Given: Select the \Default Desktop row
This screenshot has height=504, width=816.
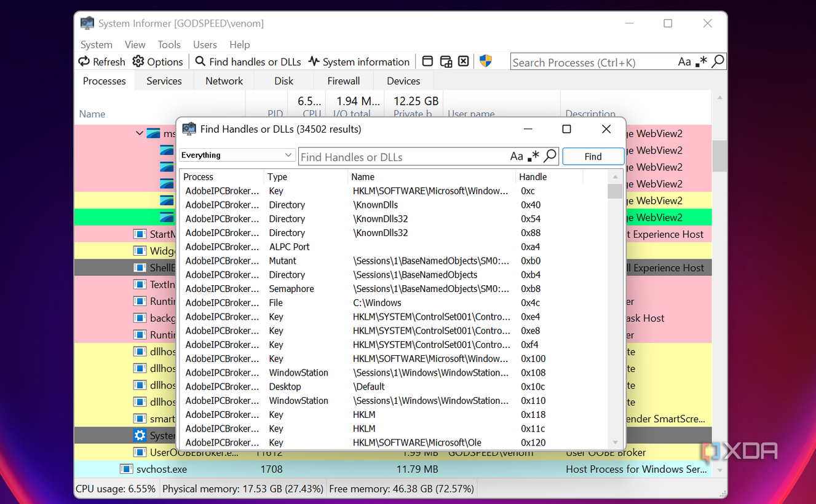Looking at the screenshot, I should (x=394, y=387).
